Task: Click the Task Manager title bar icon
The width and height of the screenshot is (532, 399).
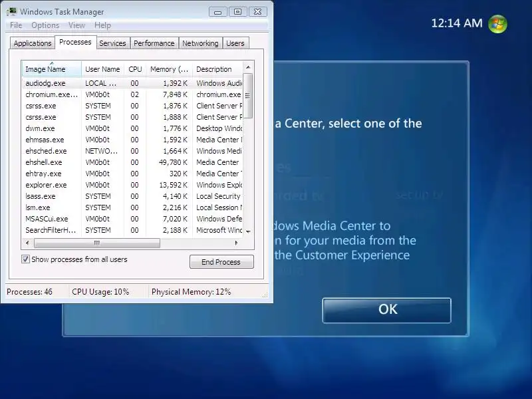Action: pyautogui.click(x=11, y=11)
